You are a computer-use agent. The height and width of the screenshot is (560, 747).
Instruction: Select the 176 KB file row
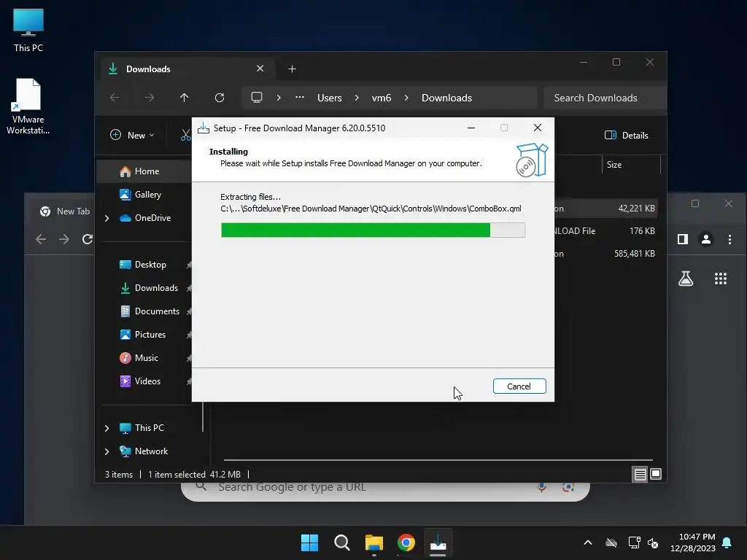pos(606,231)
